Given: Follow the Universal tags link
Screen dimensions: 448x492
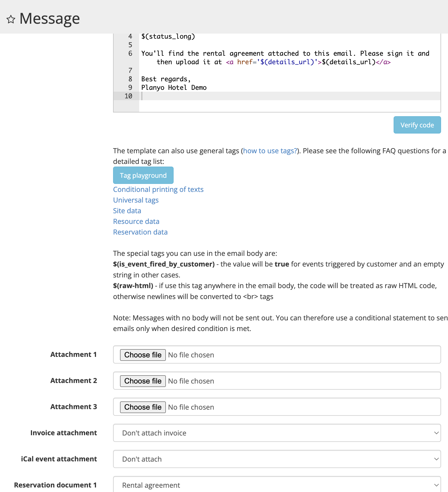Looking at the screenshot, I should [136, 200].
